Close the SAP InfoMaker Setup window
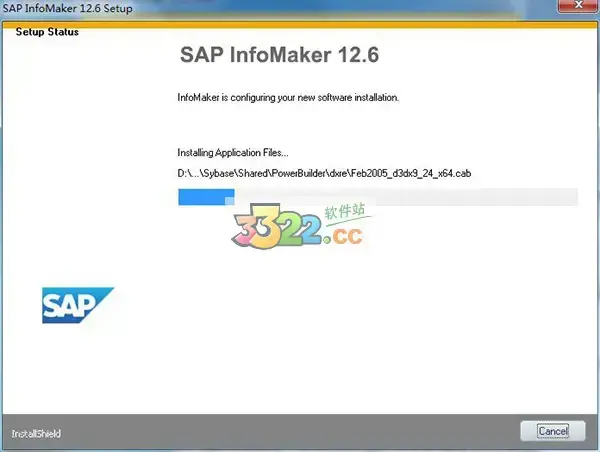Viewport: 600px width, 452px height. (578, 6)
